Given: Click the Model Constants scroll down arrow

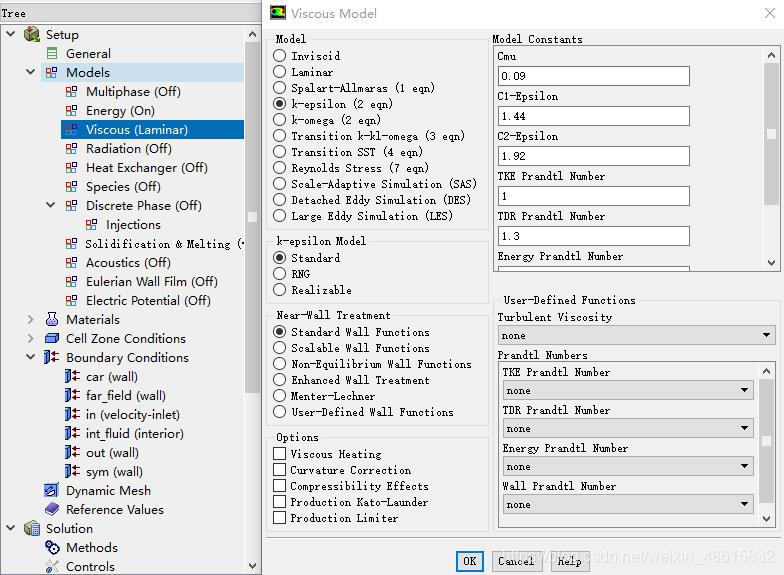Looking at the screenshot, I should [771, 262].
